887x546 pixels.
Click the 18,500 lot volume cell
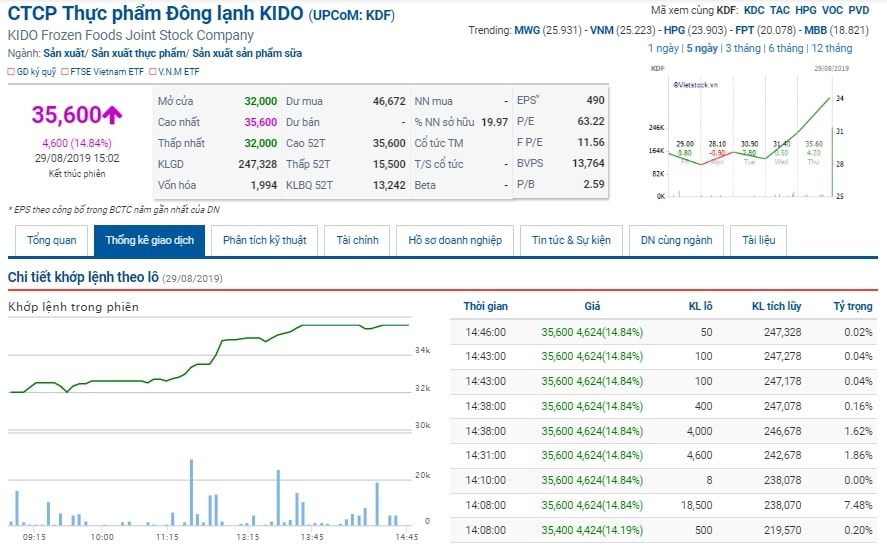coord(696,505)
